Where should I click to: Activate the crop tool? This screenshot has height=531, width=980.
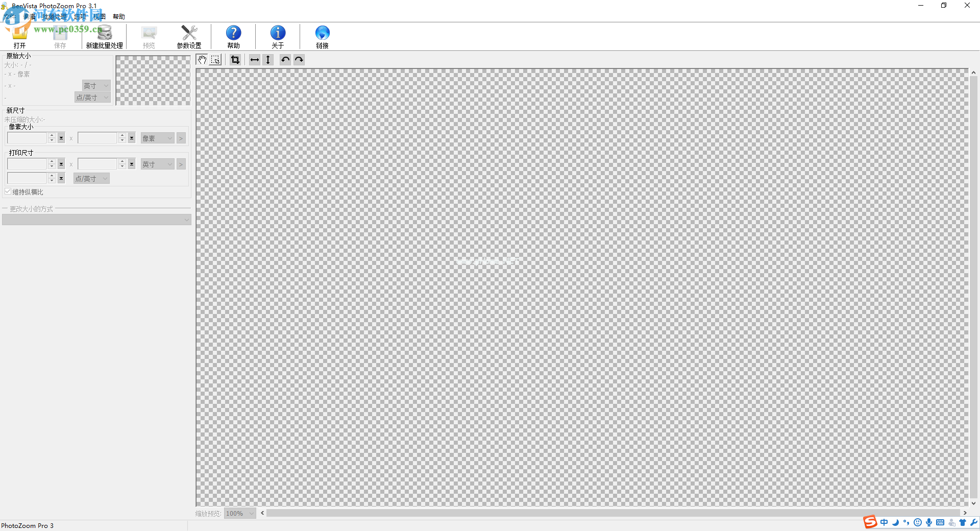235,60
